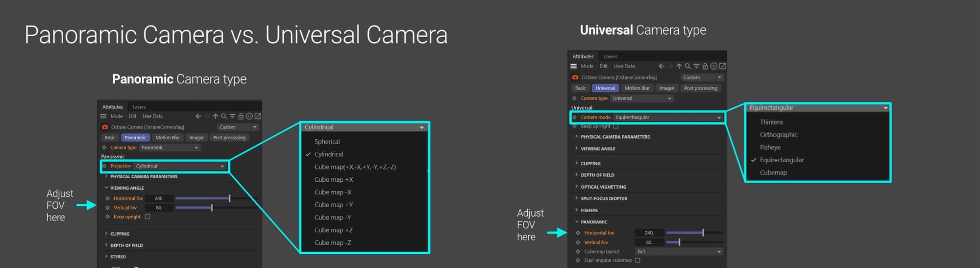Viewport: 980px width, 268px height.
Task: Open new attribute window icon in Panoramic panel
Action: (258, 116)
